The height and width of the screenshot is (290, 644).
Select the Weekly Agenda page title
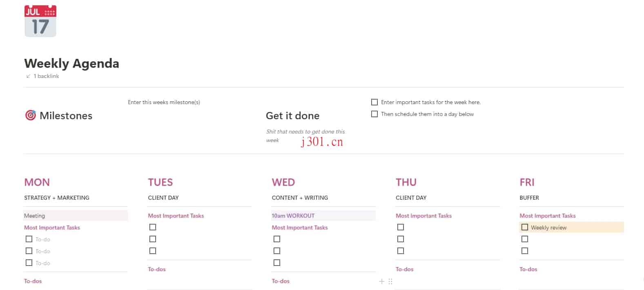pyautogui.click(x=72, y=63)
